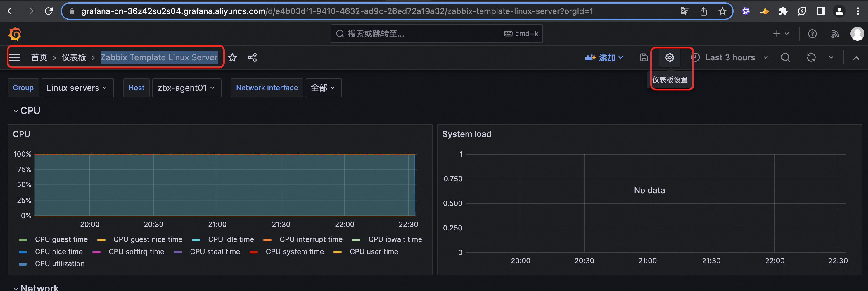The image size is (868, 291).
Task: Focus the 搜索或跳转至 search box
Action: 437,34
